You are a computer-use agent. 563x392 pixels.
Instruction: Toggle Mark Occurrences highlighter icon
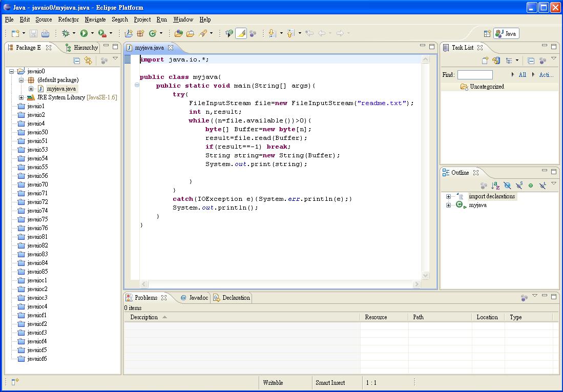click(241, 33)
